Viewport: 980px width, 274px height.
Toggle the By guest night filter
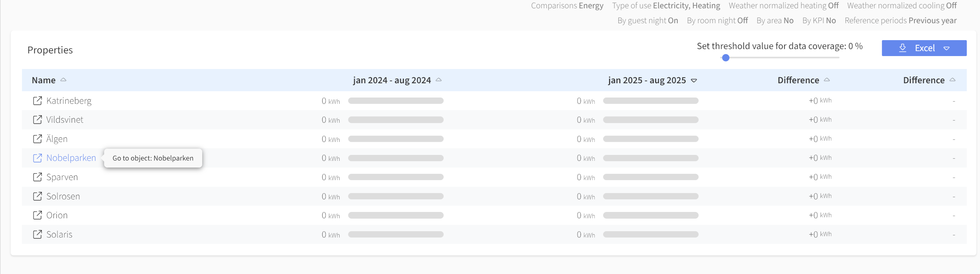(x=647, y=21)
